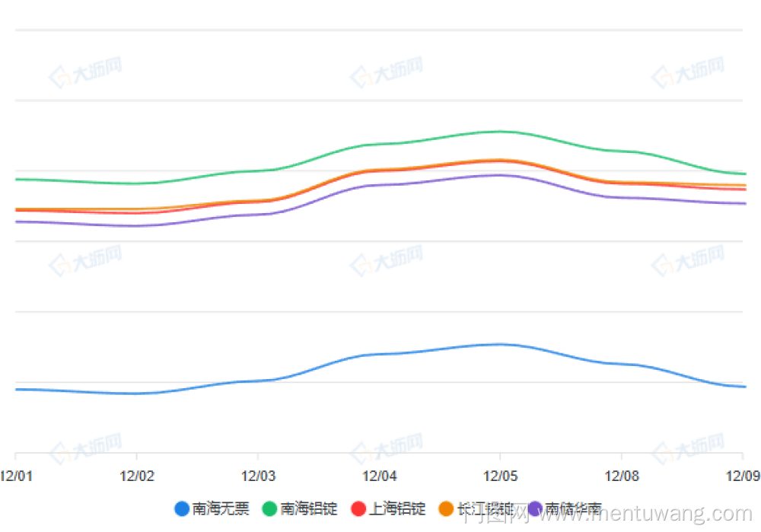Screen dimensions: 761x532
Task: Click the green 南海铝锭 line on chart
Action: pyautogui.click(x=379, y=144)
